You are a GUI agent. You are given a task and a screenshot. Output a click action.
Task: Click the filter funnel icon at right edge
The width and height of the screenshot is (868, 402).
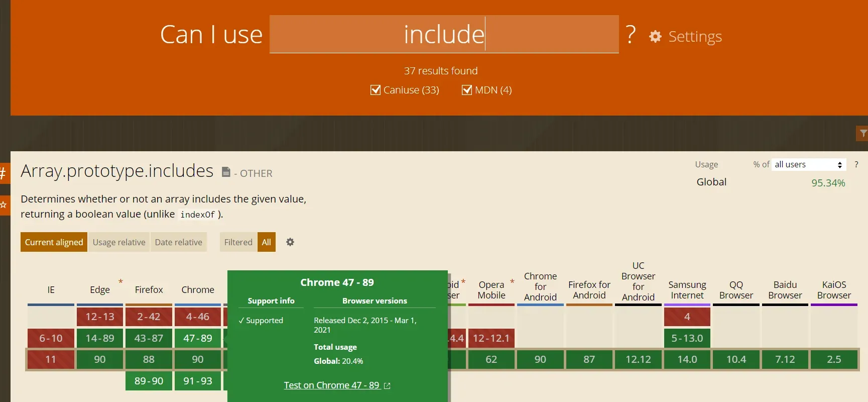click(x=862, y=133)
